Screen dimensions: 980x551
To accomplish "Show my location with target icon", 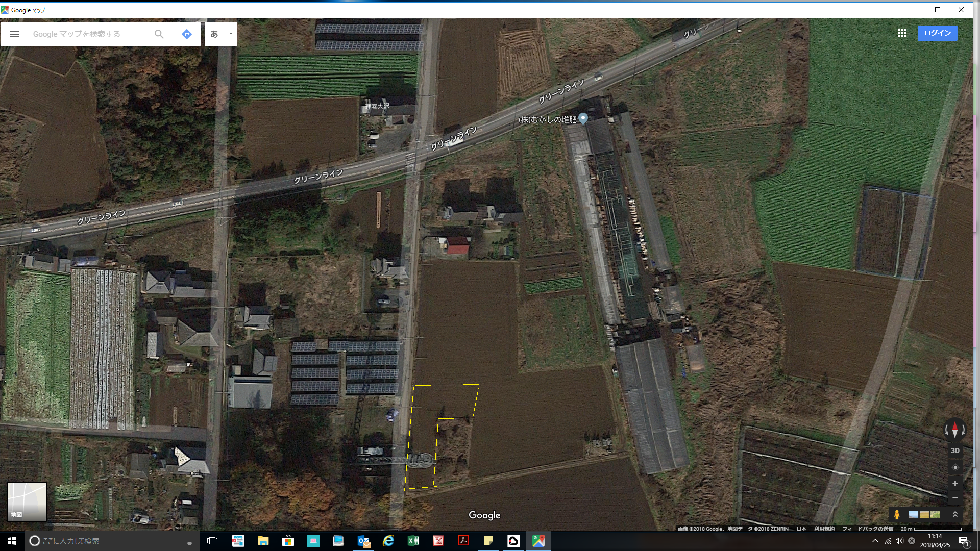I will click(955, 467).
